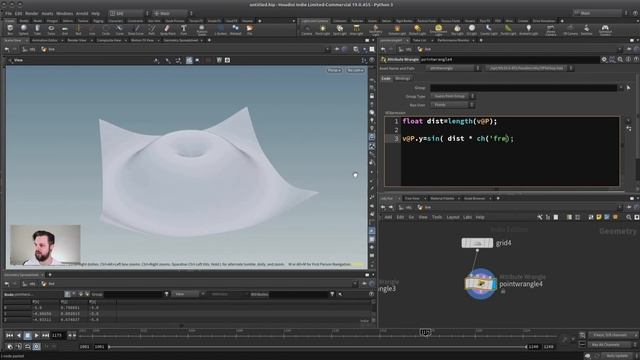The image size is (640, 360).
Task: Click the Distant Light shelf tool
Action: [417, 30]
